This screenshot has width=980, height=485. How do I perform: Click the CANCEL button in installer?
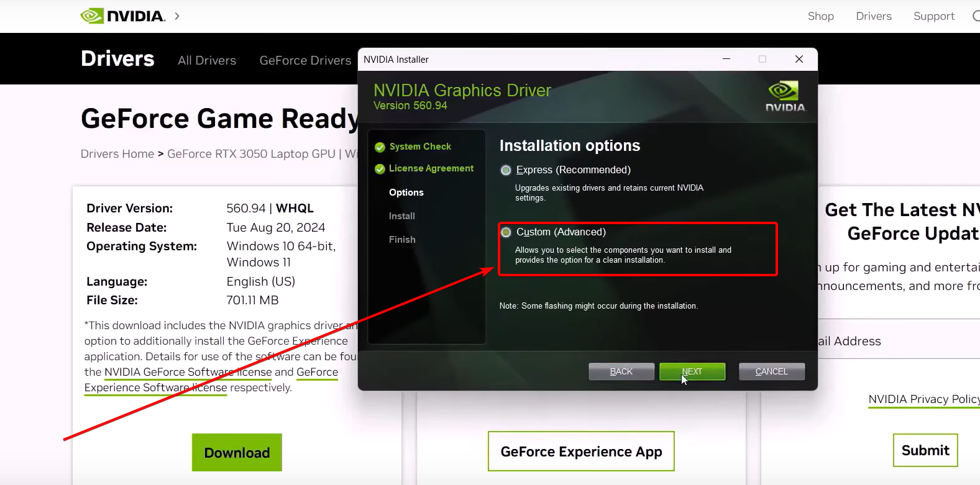(x=772, y=371)
